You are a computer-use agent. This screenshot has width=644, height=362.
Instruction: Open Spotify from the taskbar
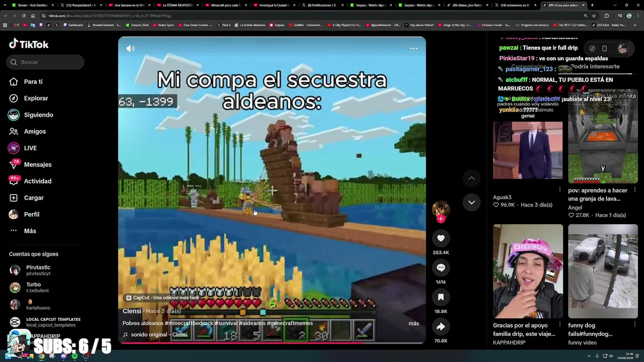tap(74, 356)
